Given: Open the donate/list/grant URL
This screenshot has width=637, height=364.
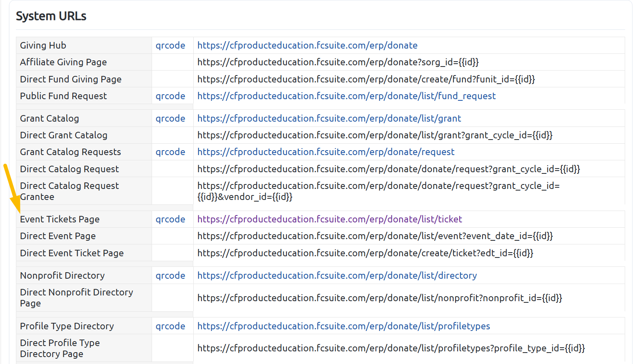Looking at the screenshot, I should click(329, 118).
